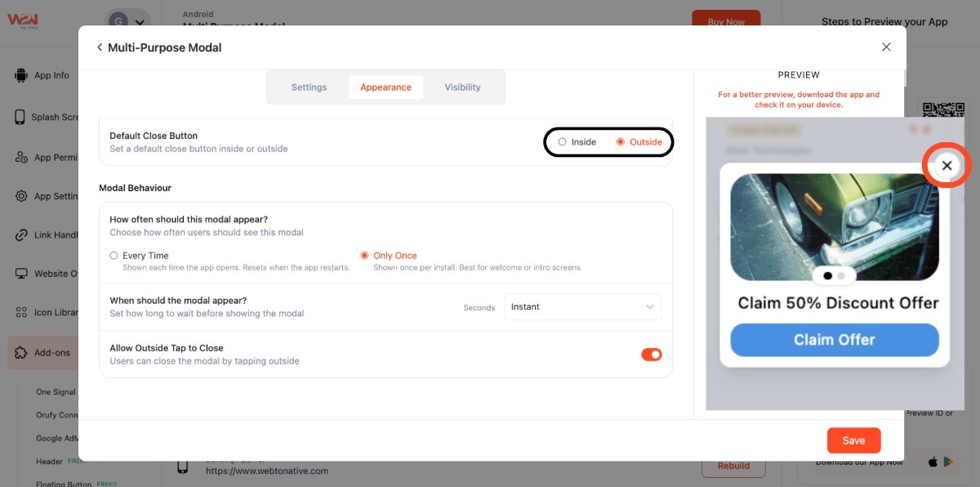The width and height of the screenshot is (980, 487).
Task: Select the Inside close button option
Action: pos(563,142)
